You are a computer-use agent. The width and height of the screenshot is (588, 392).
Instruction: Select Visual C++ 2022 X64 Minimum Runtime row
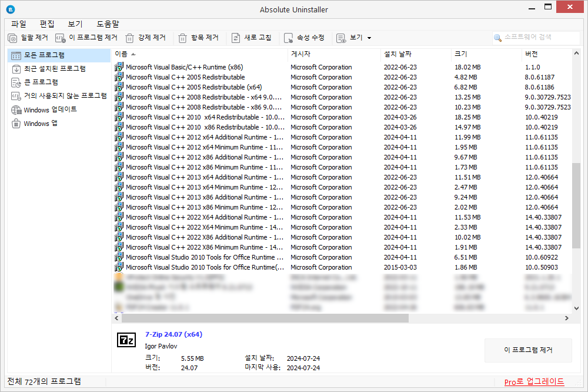pos(342,227)
